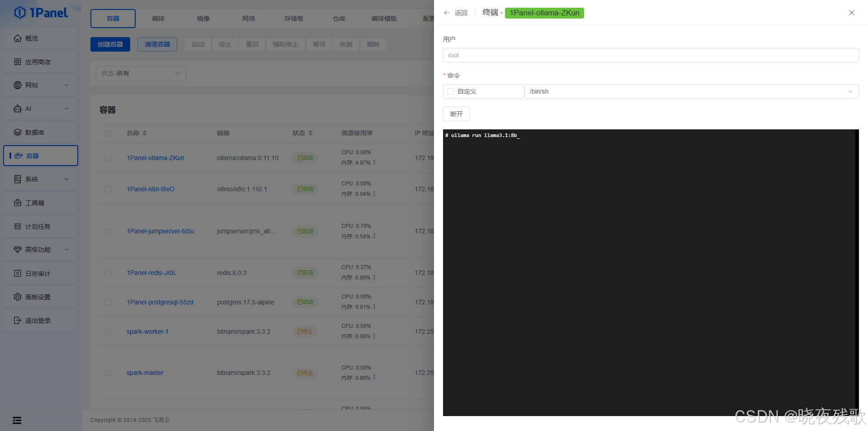The image size is (868, 431).
Task: Open the spark-master container link
Action: pos(145,373)
